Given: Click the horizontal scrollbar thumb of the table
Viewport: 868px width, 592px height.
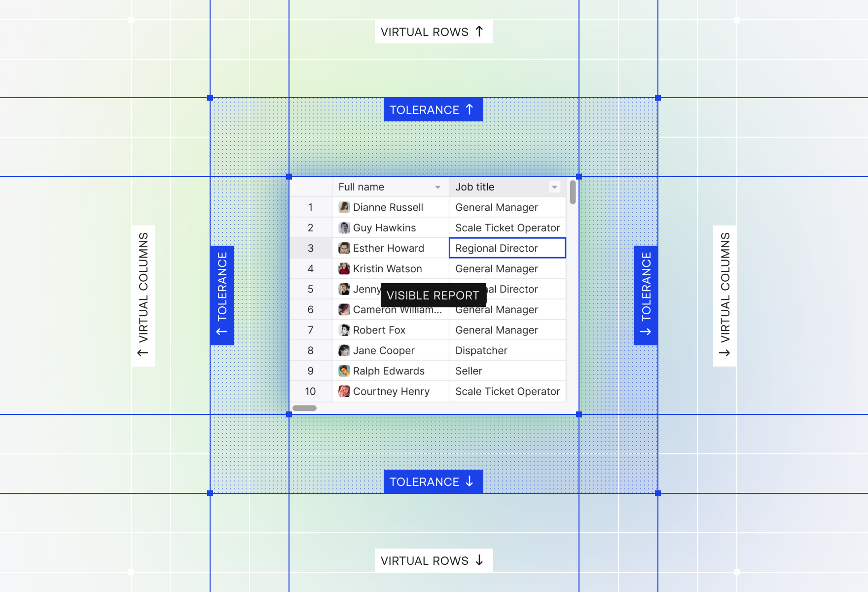Looking at the screenshot, I should [x=304, y=408].
